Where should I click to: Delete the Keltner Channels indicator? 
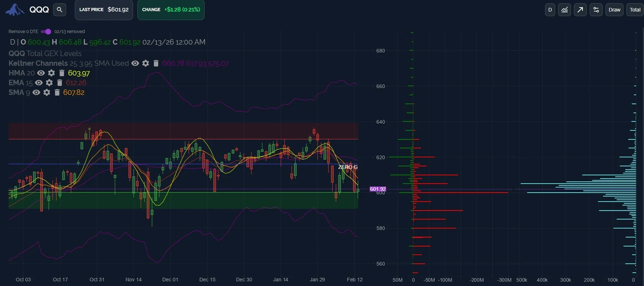156,63
